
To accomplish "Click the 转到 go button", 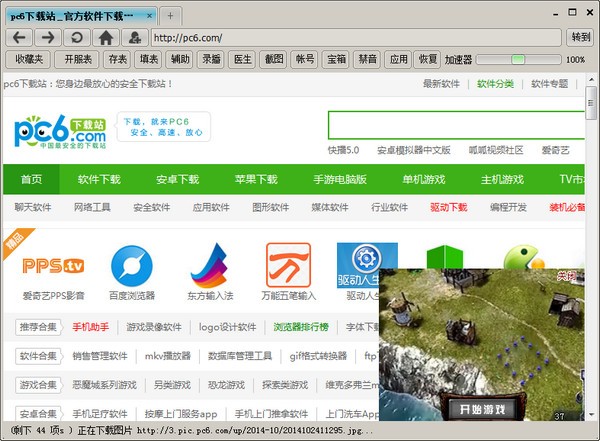I will 580,37.
